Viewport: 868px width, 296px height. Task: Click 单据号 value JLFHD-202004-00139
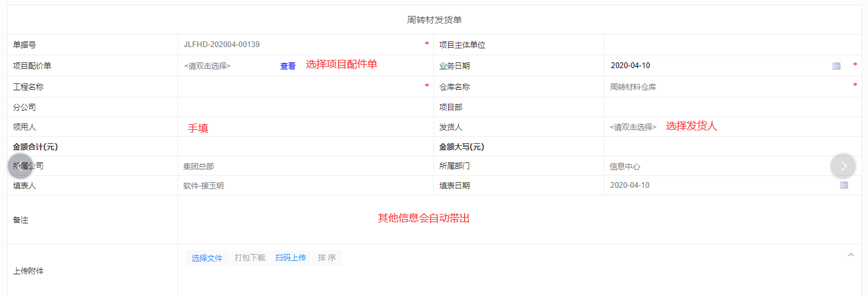[x=221, y=45]
